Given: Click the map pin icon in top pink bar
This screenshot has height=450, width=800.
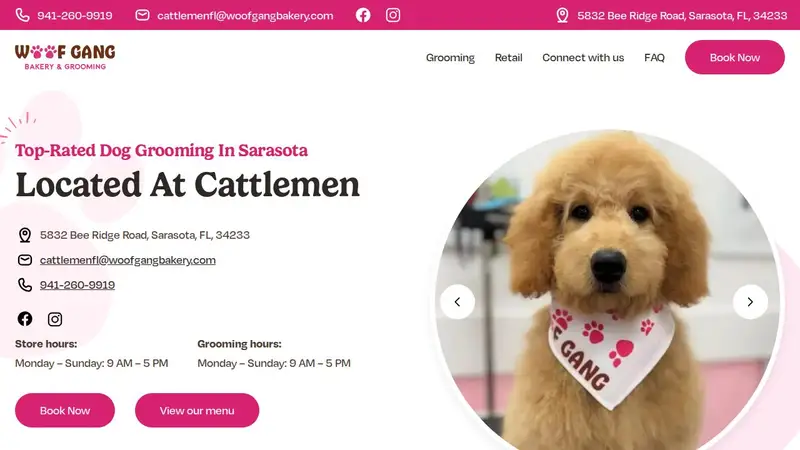Looking at the screenshot, I should tap(562, 15).
